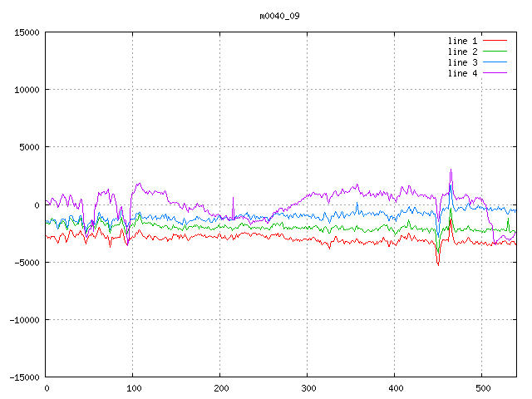The width and height of the screenshot is (532, 399).
Task: Click the green legend sample for line 2
Action: click(x=495, y=52)
